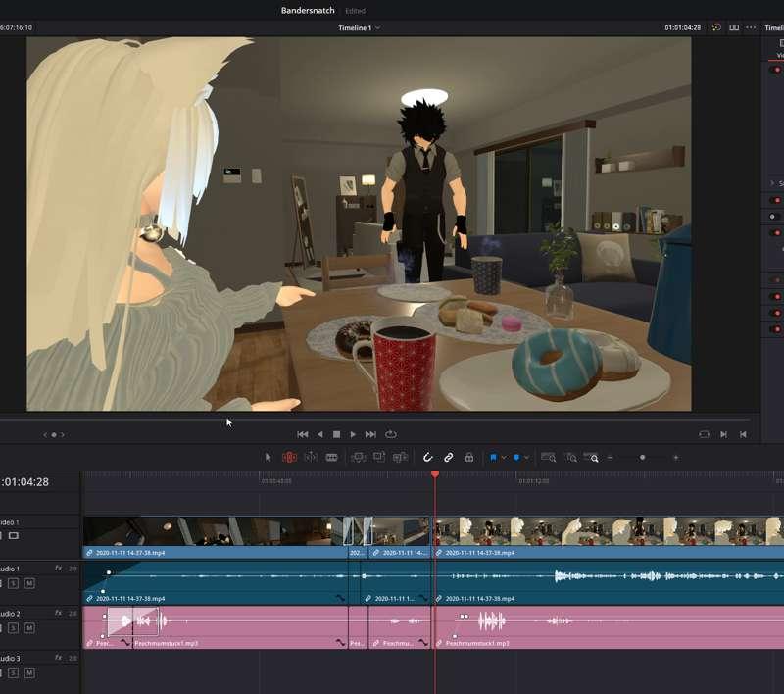Click the Insert Clip toolbar icon
This screenshot has width=784, height=694.
[358, 457]
